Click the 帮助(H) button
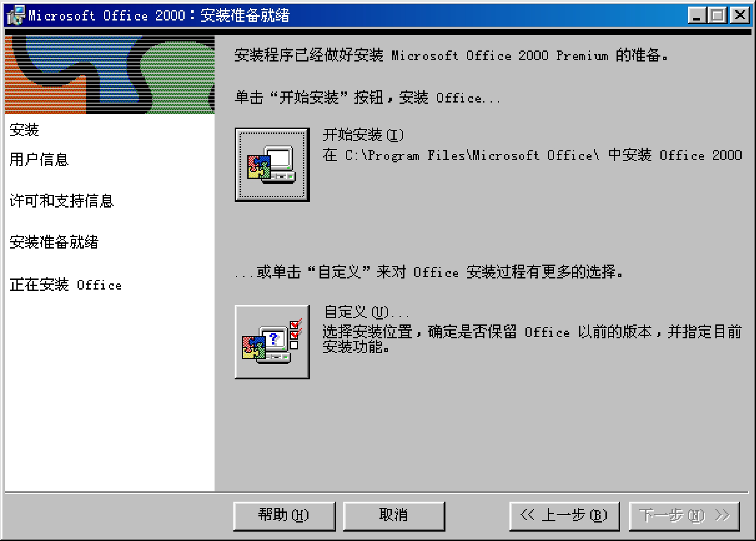 [284, 516]
